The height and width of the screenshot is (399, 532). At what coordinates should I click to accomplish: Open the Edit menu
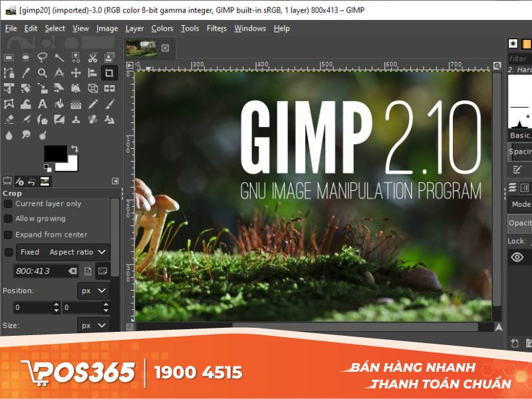pos(31,29)
